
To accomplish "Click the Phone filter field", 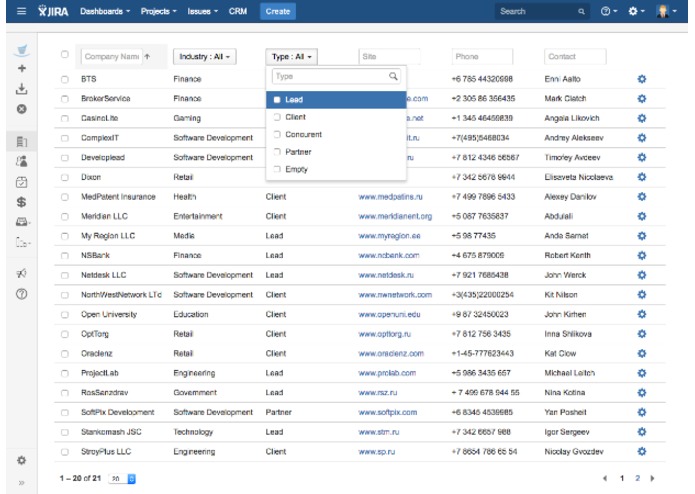I will (482, 57).
